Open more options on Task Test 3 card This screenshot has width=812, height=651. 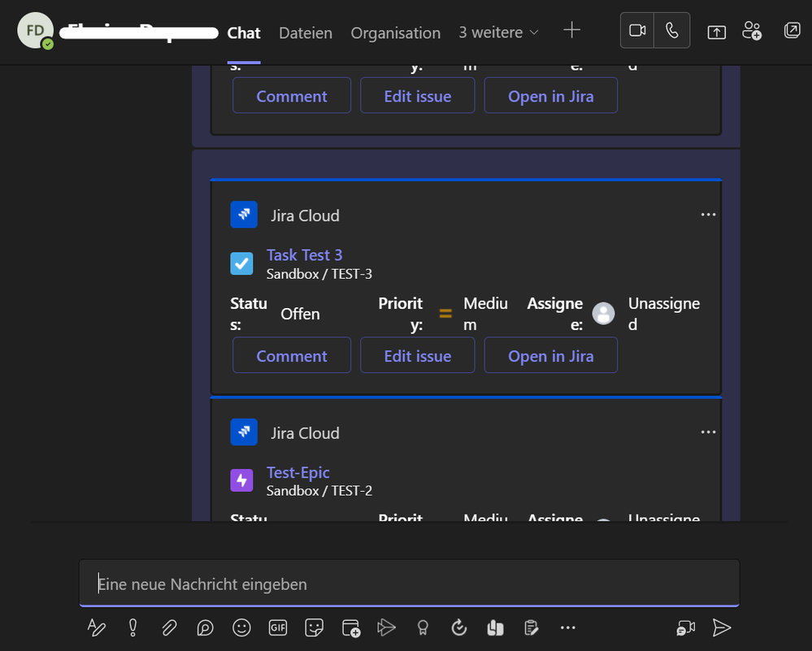pyautogui.click(x=708, y=215)
